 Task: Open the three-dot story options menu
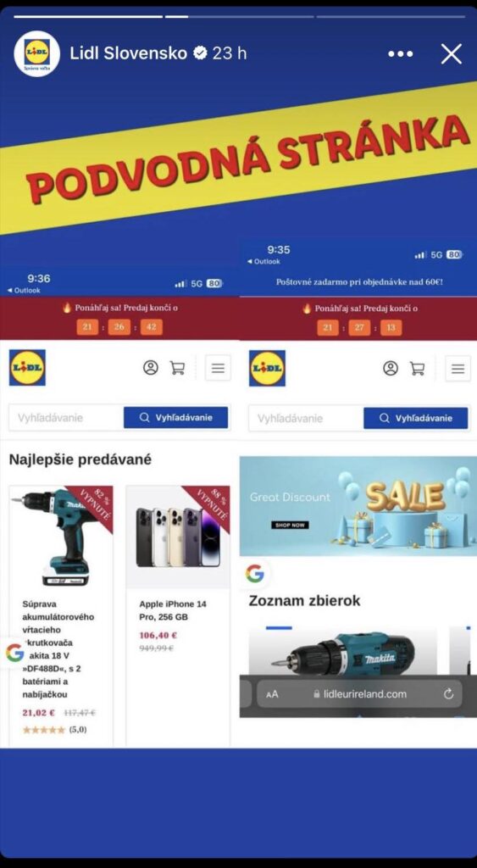point(400,53)
